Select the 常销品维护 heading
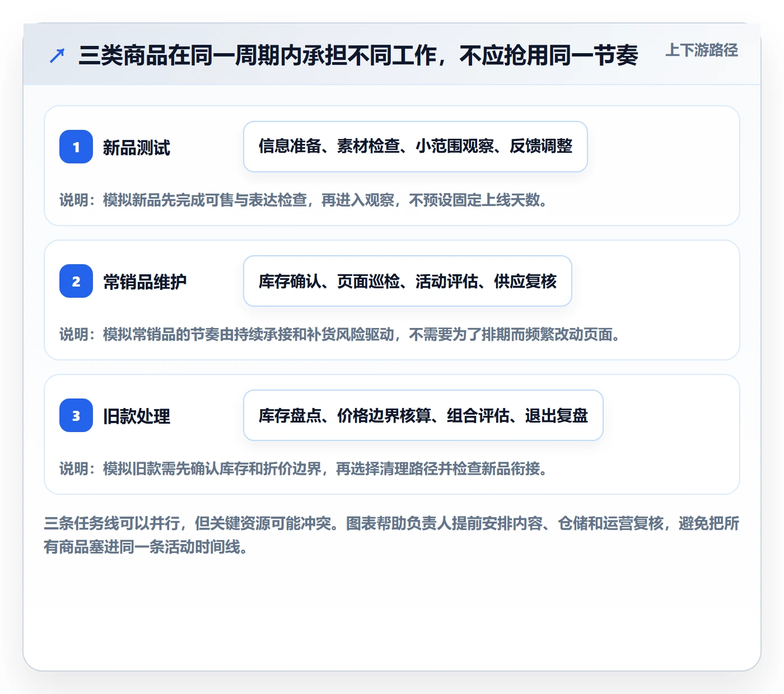Viewport: 784px width, 694px height. click(145, 282)
